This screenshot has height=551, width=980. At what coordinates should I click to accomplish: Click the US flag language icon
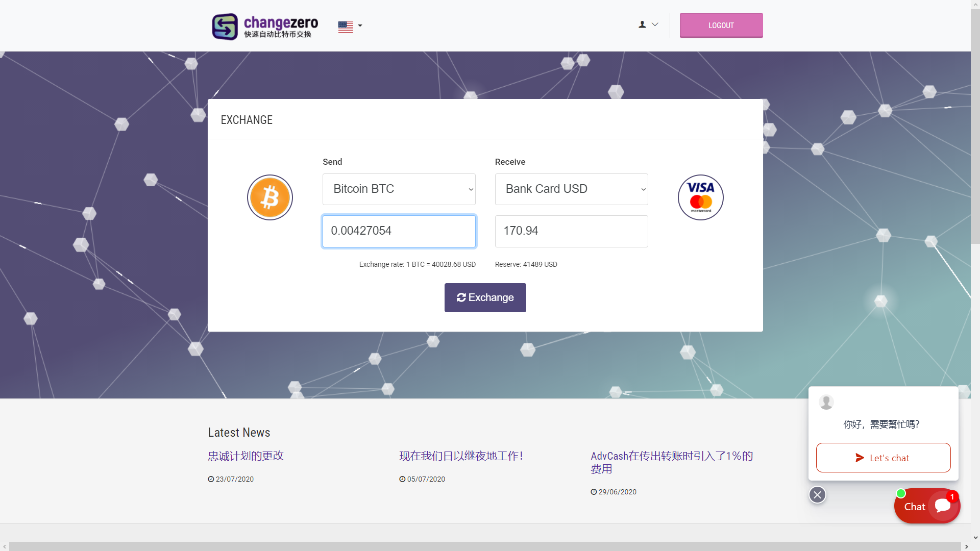point(346,27)
